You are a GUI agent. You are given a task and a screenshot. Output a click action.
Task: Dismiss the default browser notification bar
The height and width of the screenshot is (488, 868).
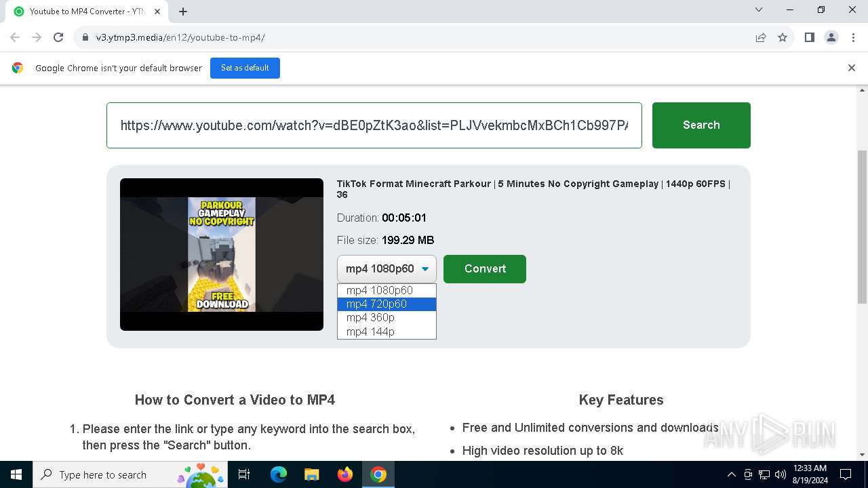tap(852, 68)
